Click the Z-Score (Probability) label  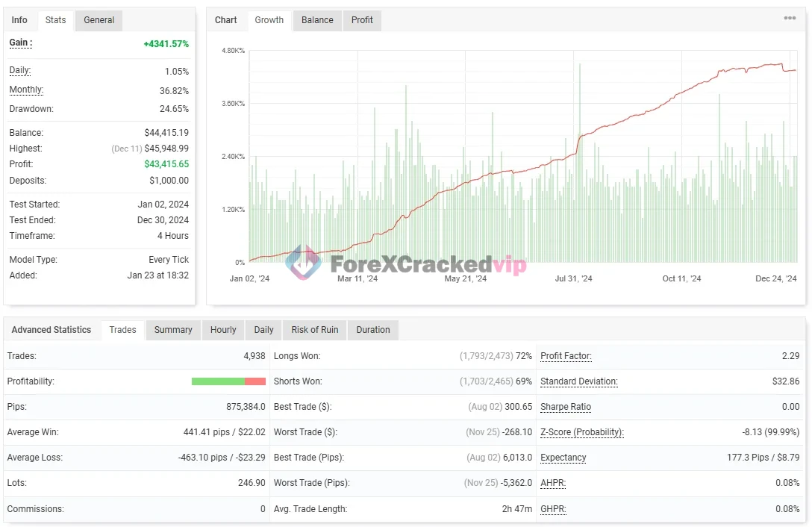click(x=581, y=432)
